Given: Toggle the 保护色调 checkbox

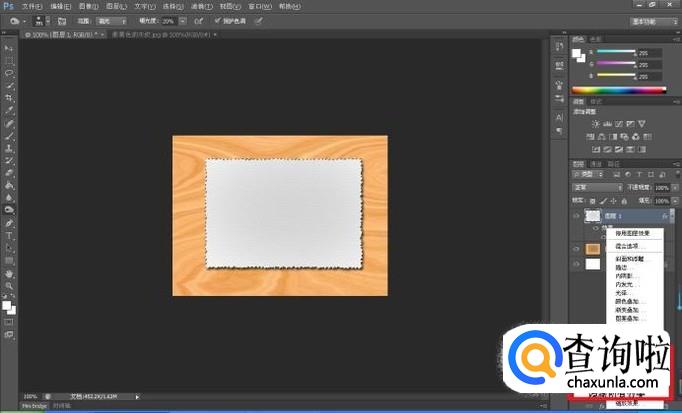Looking at the screenshot, I should coord(218,20).
